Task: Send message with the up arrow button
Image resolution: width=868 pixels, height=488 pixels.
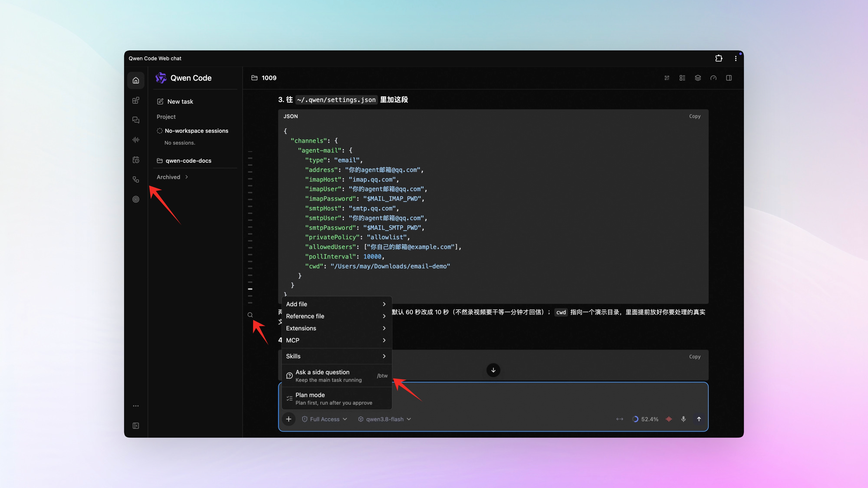Action: pyautogui.click(x=699, y=419)
